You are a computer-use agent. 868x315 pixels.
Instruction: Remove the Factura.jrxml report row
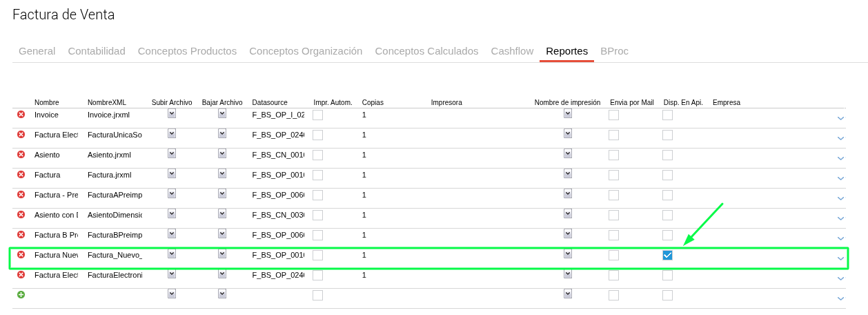(21, 175)
